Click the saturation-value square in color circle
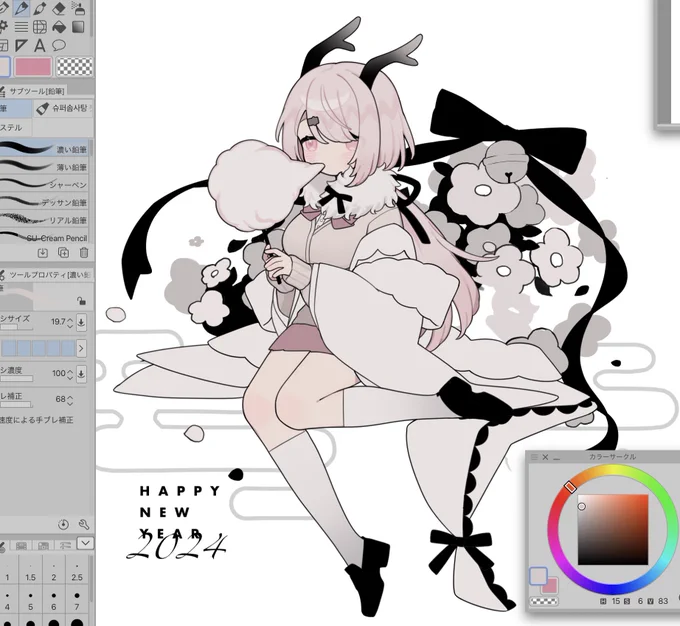Image resolution: width=680 pixels, height=626 pixels. tap(613, 529)
